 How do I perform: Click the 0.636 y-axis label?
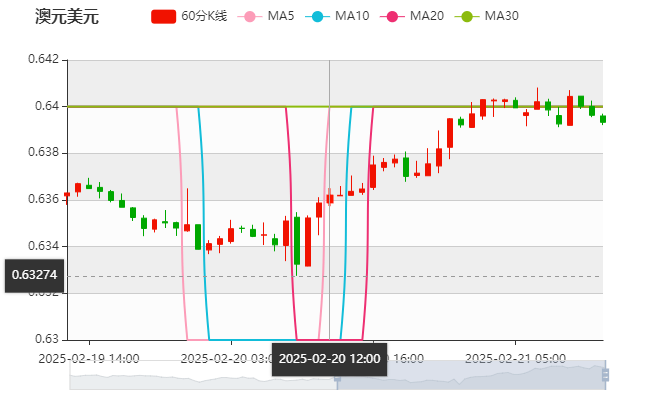(x=44, y=199)
